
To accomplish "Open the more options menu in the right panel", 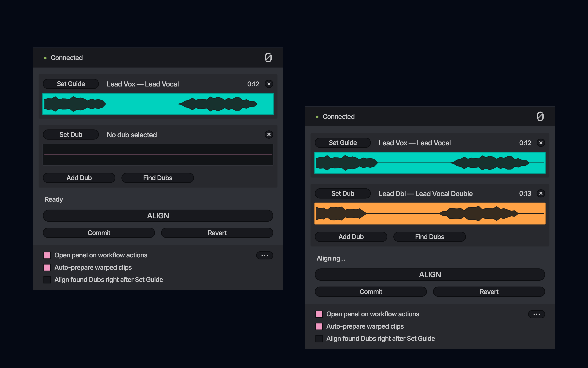I will tap(537, 314).
